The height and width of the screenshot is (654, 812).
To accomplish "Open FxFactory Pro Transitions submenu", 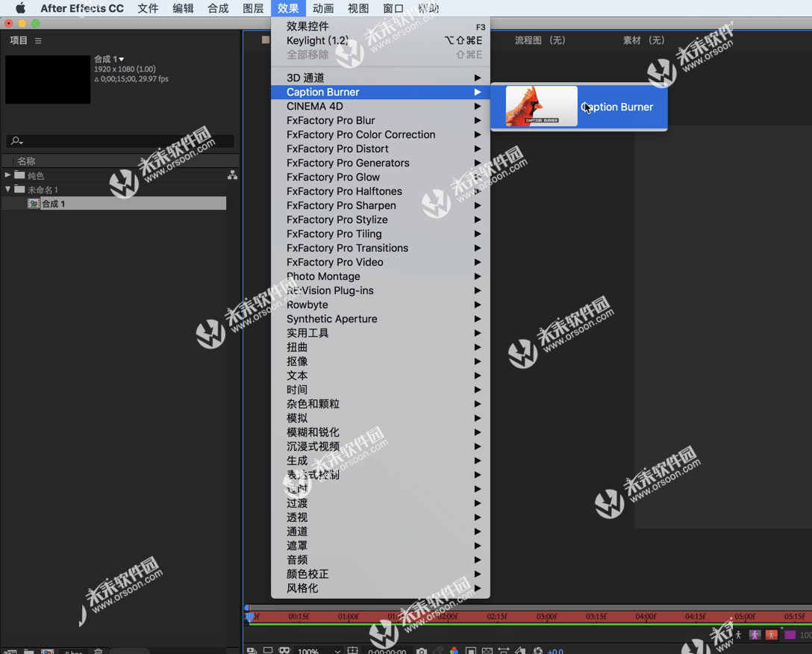I will [x=380, y=248].
